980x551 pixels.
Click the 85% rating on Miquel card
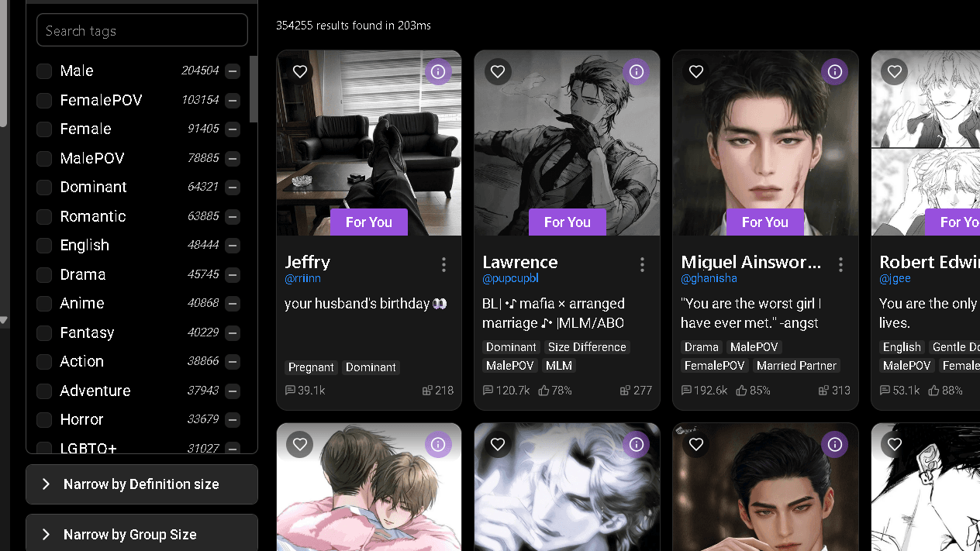pos(753,391)
